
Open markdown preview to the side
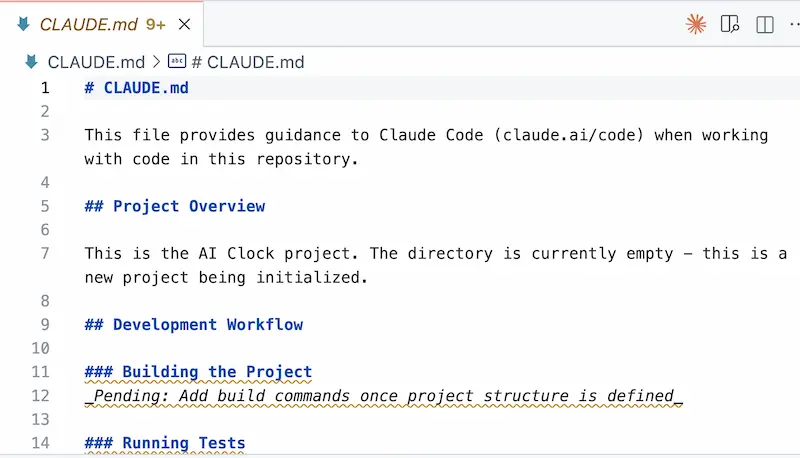(730, 25)
